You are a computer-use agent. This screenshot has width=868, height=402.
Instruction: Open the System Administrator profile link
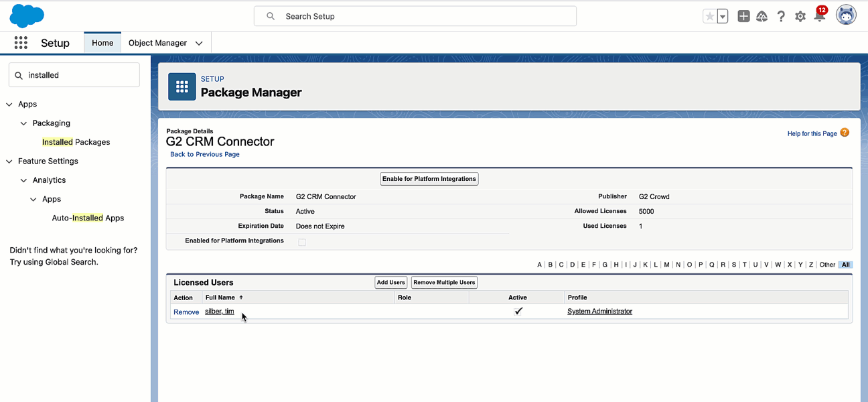pyautogui.click(x=599, y=312)
